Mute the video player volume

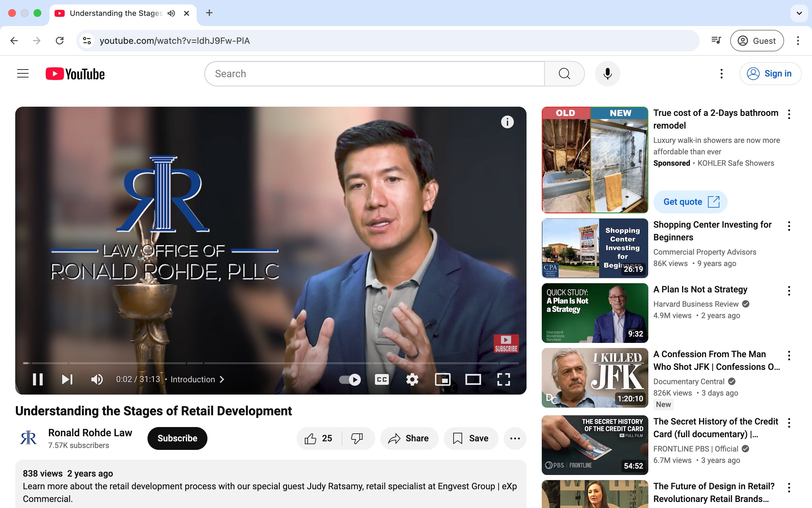tap(97, 379)
